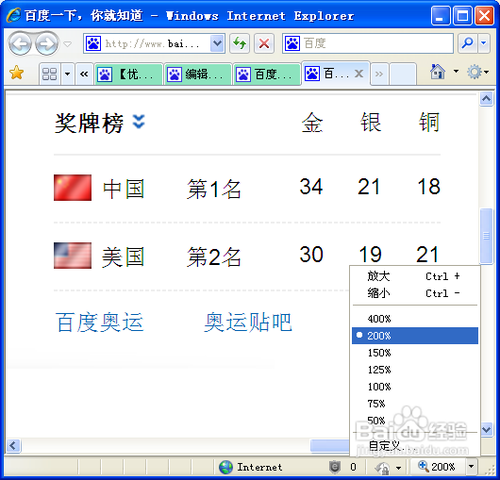Click the browser Forward arrow button
Viewport: 500px width, 480px height.
coord(47,44)
